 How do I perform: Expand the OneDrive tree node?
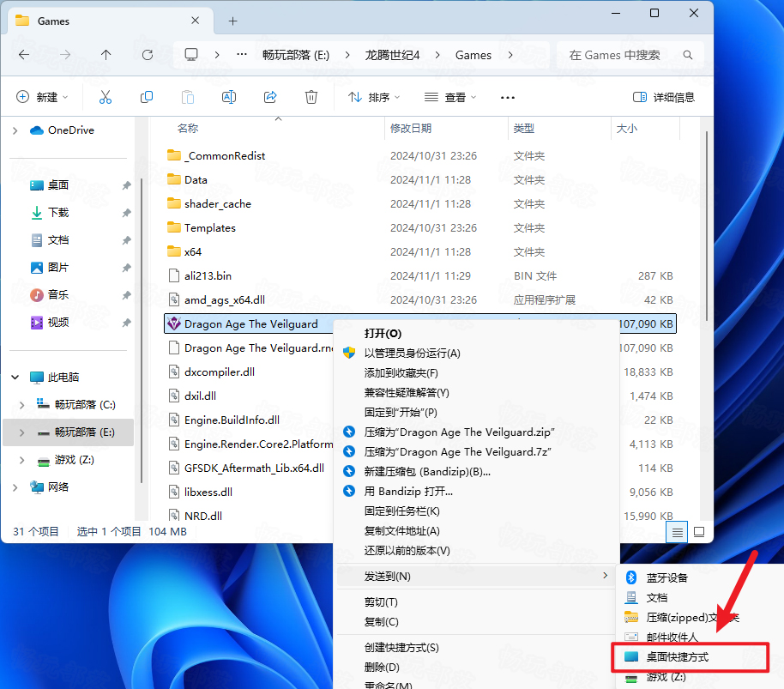coord(15,130)
